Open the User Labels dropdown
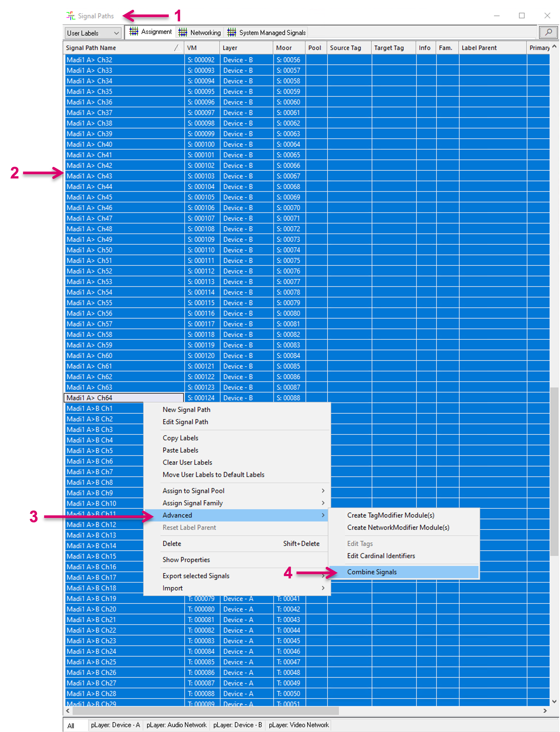The height and width of the screenshot is (732, 560). point(93,33)
